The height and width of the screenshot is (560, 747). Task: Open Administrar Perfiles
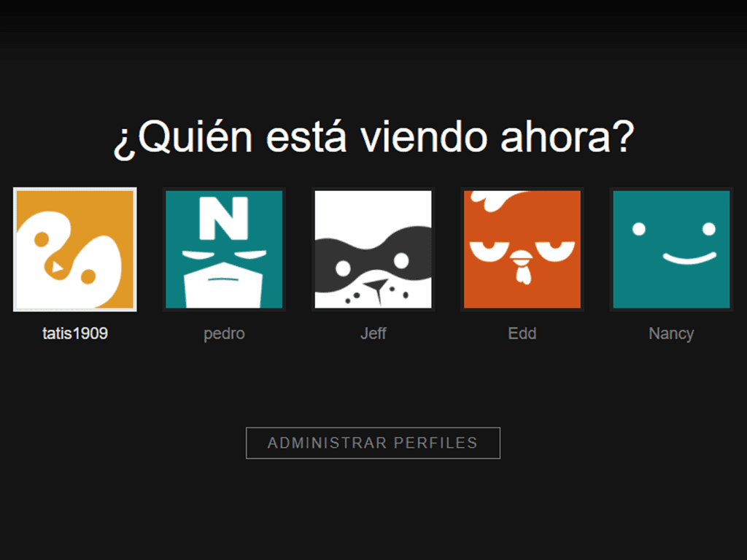click(373, 443)
